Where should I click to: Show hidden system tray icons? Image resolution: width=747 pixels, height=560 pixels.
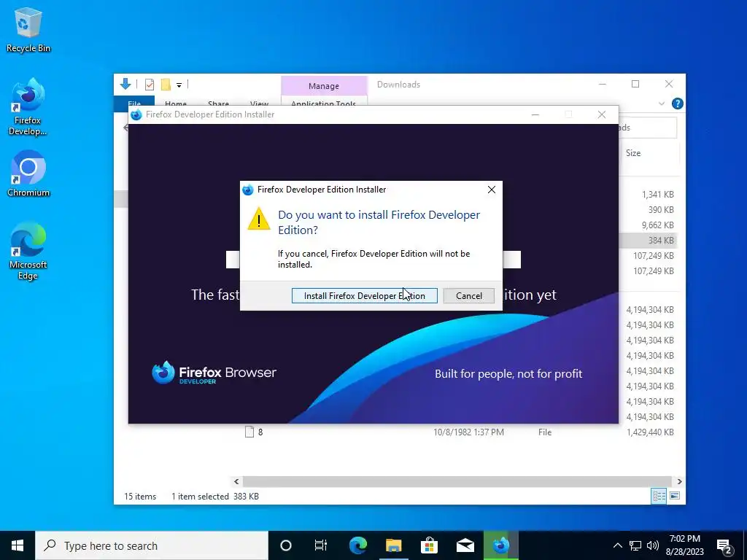click(x=617, y=545)
